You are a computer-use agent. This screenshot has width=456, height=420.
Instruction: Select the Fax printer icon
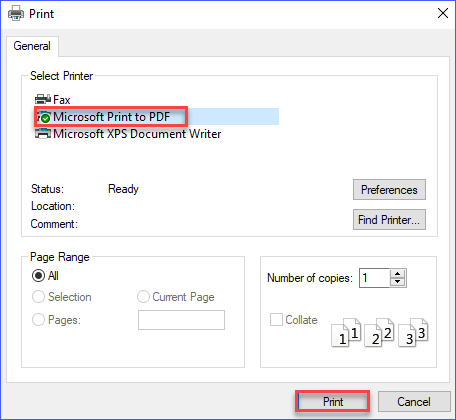point(43,99)
